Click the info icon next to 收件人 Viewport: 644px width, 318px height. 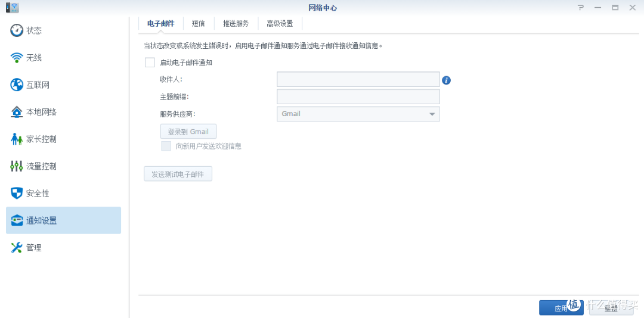pyautogui.click(x=447, y=80)
